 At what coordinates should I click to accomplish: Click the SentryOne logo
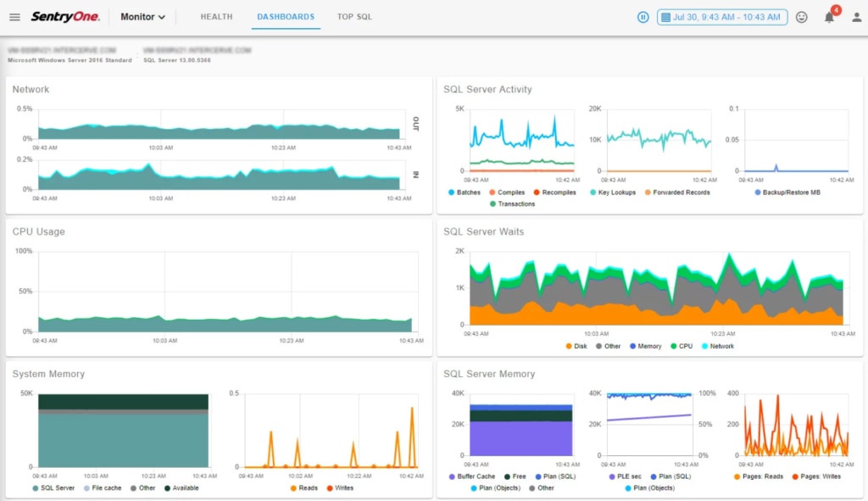[65, 17]
